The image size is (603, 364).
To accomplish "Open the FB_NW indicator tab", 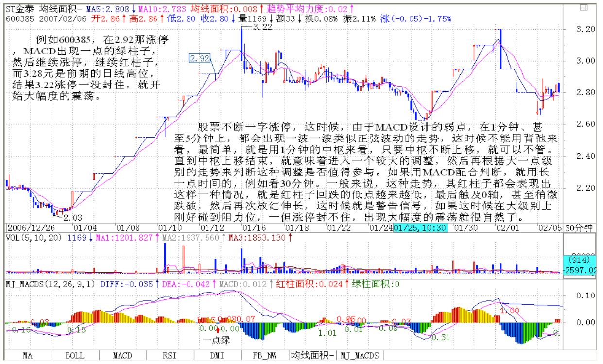I will tap(264, 356).
